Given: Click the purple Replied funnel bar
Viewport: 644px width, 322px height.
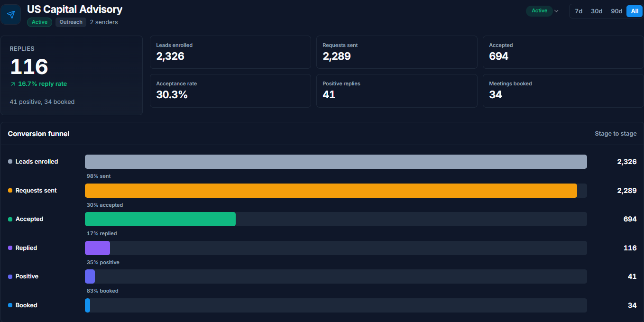Looking at the screenshot, I should coord(97,248).
